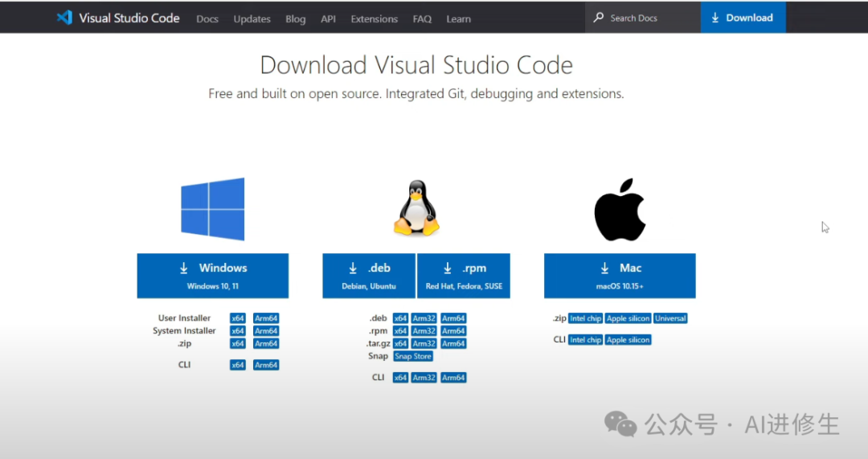This screenshot has height=459, width=868.
Task: Click the Visual Studio Code logo icon
Action: tap(64, 18)
